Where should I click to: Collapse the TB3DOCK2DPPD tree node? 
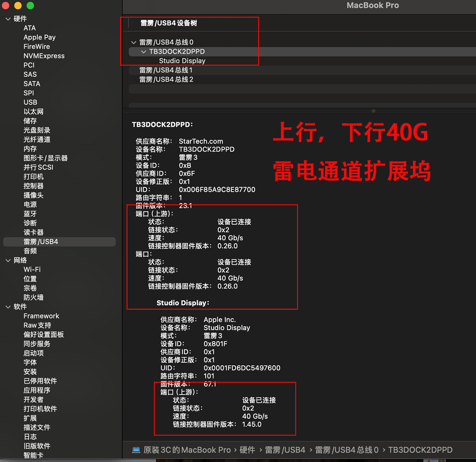144,52
